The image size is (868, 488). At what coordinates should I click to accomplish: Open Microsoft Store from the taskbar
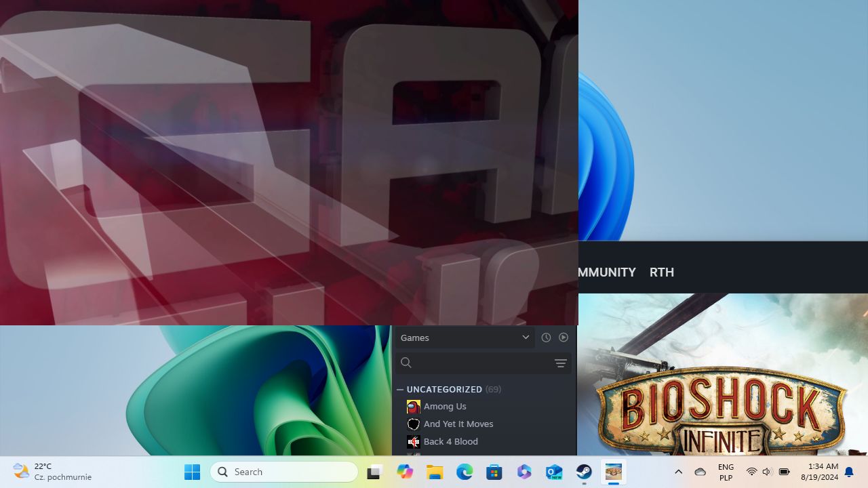coord(494,472)
